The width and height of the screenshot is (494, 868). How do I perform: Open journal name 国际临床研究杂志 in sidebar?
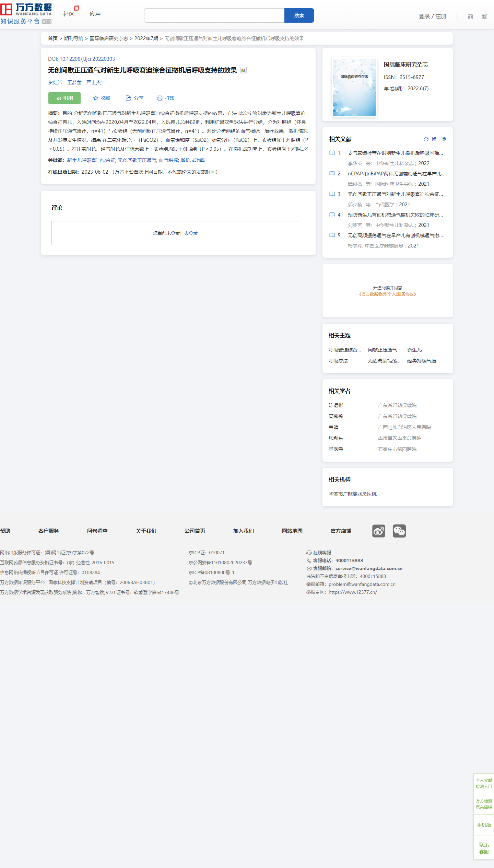pos(405,65)
